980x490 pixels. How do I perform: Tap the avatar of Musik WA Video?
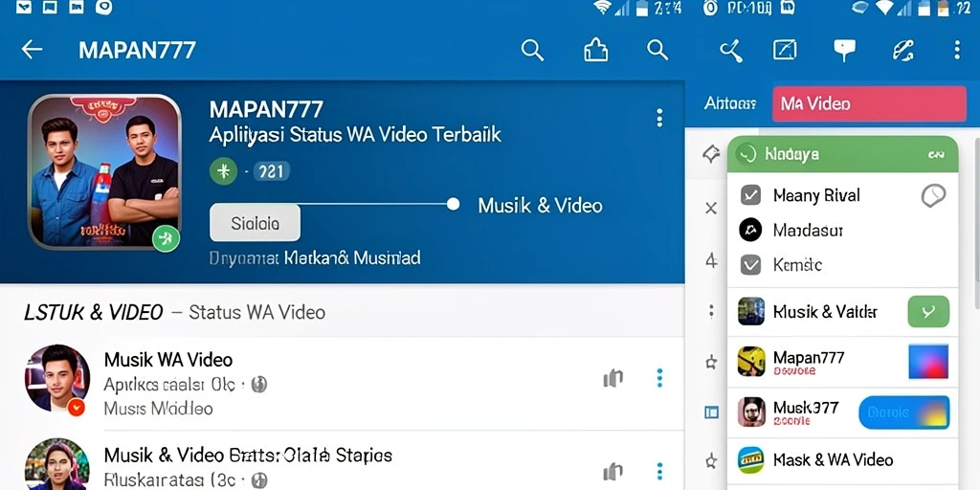[56, 379]
